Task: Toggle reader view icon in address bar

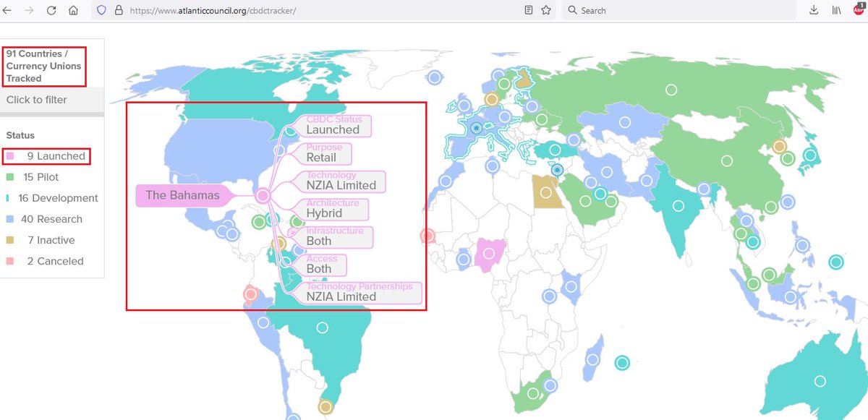Action: pos(529,10)
